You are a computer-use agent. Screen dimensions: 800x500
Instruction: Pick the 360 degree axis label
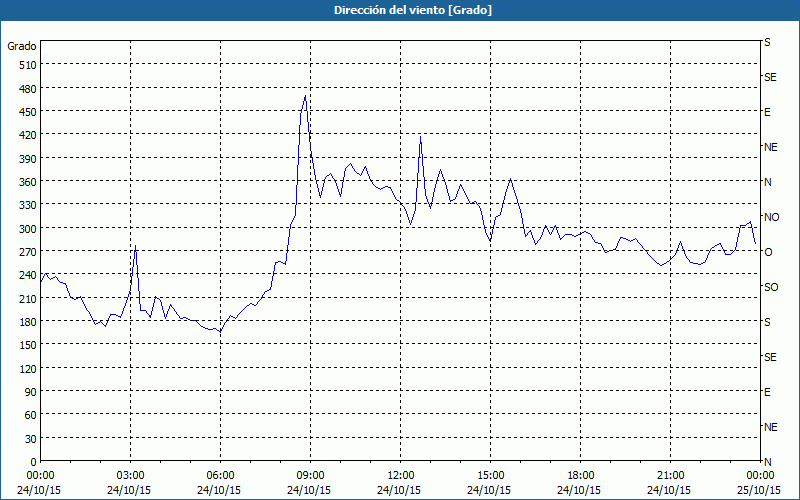coord(28,182)
